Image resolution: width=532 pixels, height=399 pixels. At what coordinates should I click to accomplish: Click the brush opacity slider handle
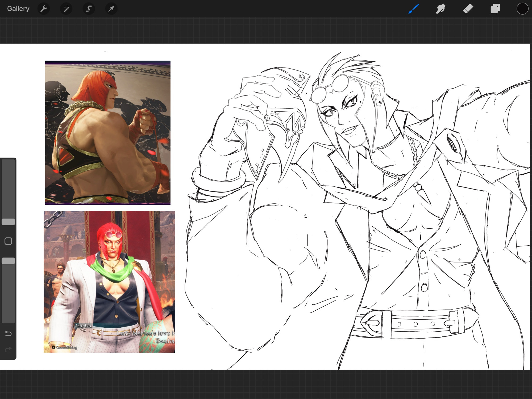8,261
